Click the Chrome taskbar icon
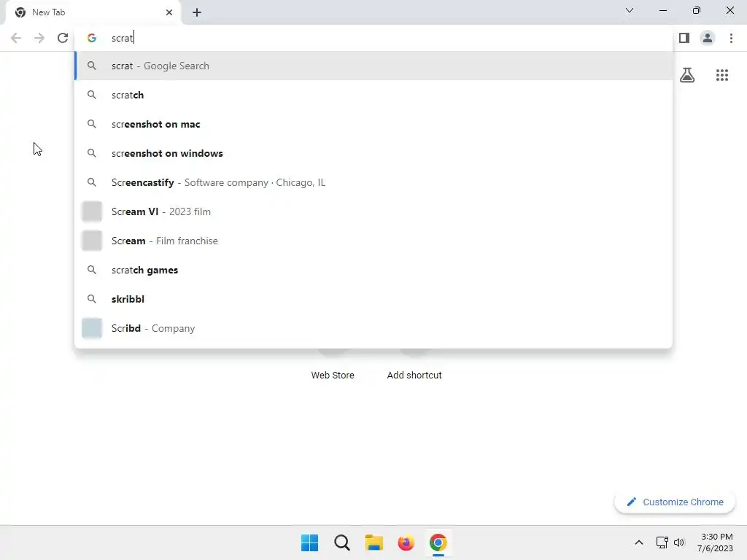747x560 pixels. point(438,542)
